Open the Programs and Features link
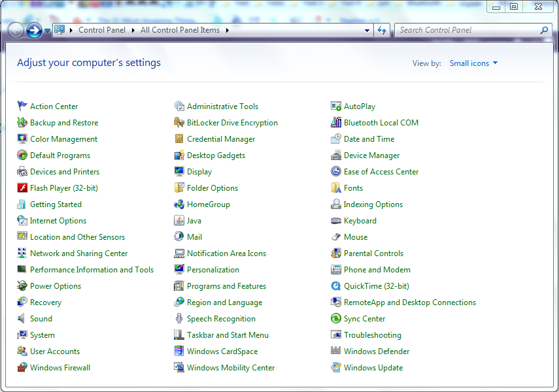 (226, 286)
